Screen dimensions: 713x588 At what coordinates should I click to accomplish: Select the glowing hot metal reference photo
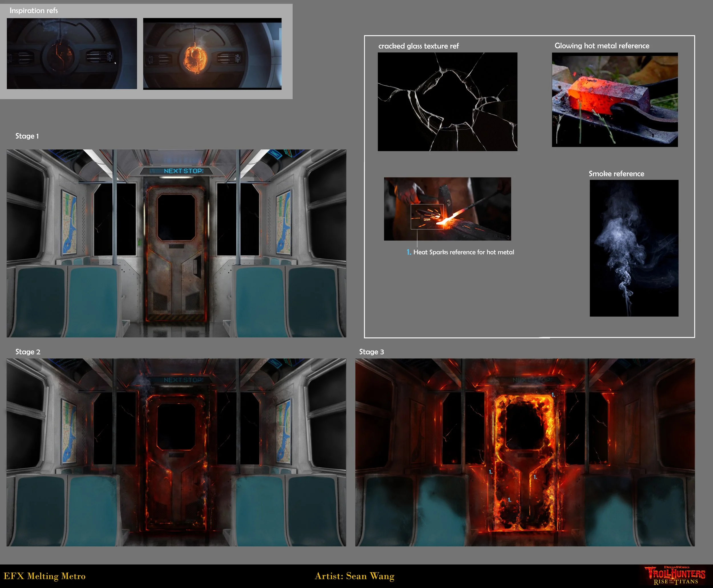pyautogui.click(x=615, y=99)
